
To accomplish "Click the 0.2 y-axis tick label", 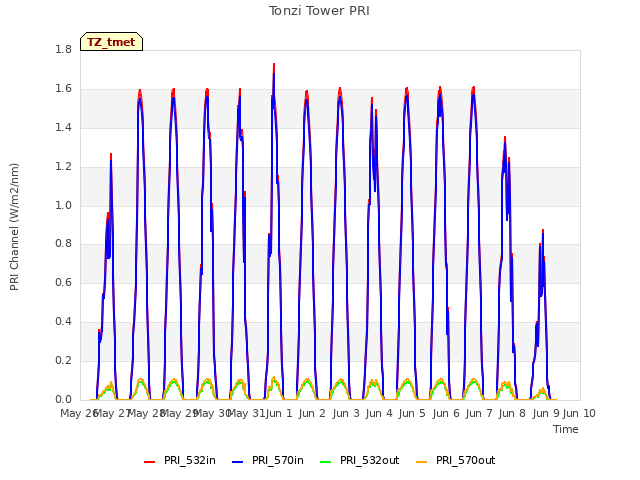I will click(63, 360).
